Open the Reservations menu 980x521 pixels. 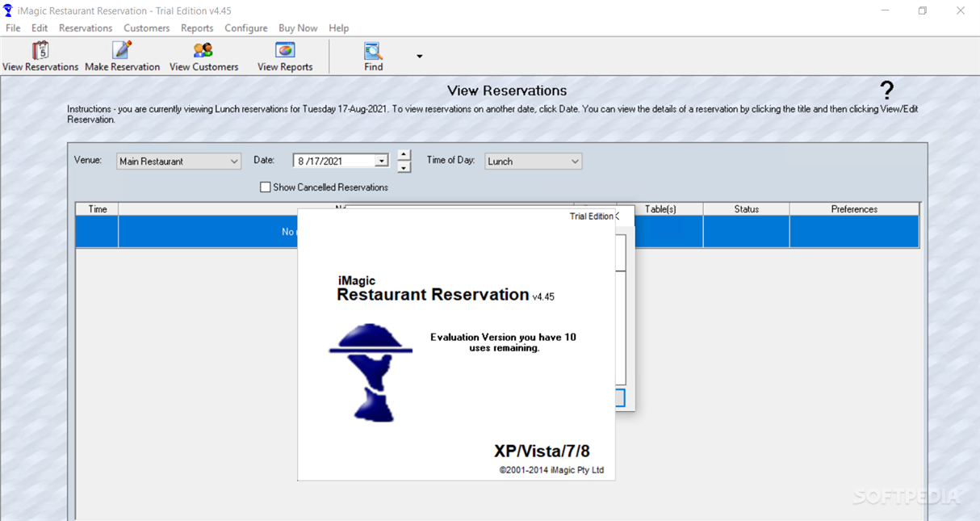point(86,27)
